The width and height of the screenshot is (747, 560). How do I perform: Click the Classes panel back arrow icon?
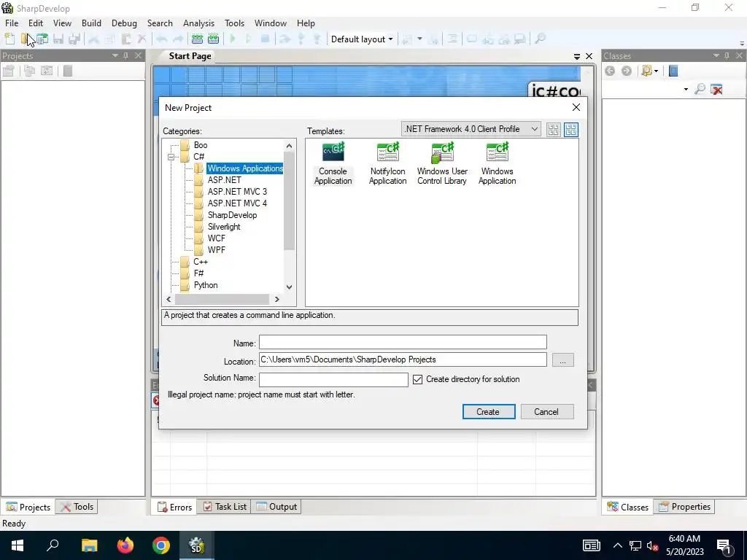click(x=610, y=71)
